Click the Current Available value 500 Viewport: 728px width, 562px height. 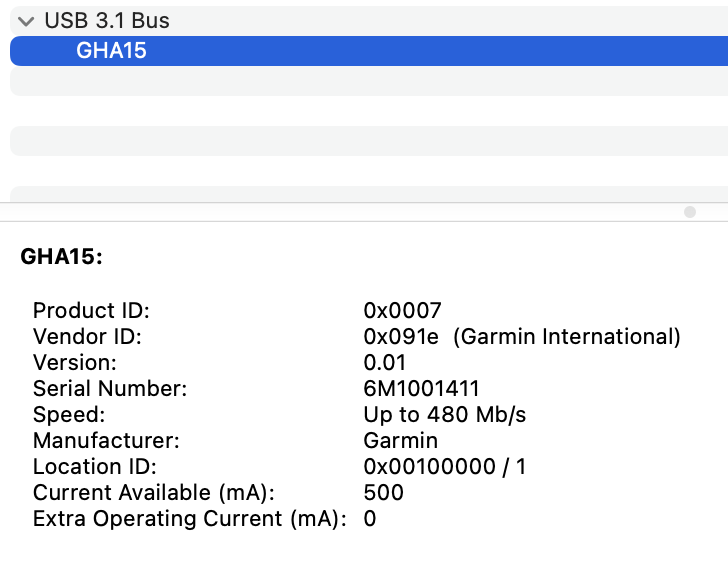384,492
